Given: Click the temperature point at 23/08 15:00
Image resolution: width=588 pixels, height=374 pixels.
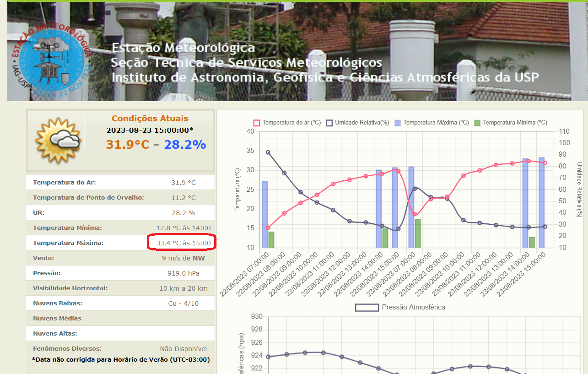Looking at the screenshot, I should click(545, 163).
